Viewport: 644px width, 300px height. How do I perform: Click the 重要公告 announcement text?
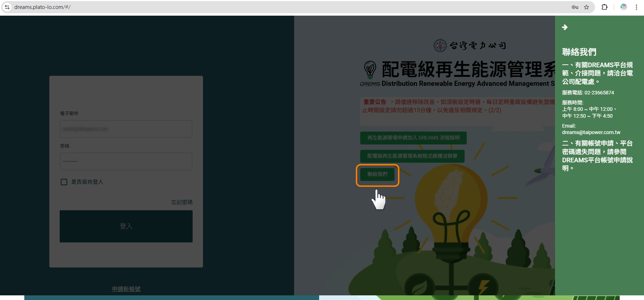click(375, 102)
